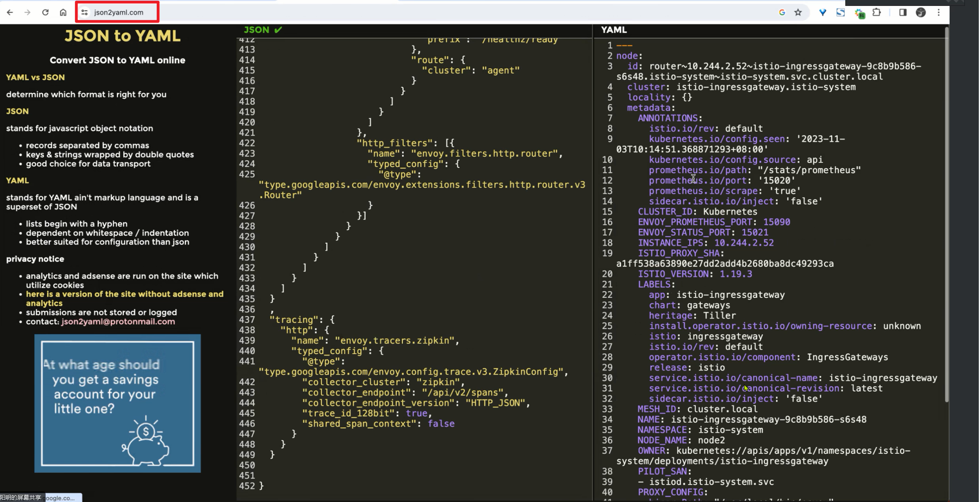The image size is (980, 502).
Task: Click JSON line number 452
Action: (247, 486)
